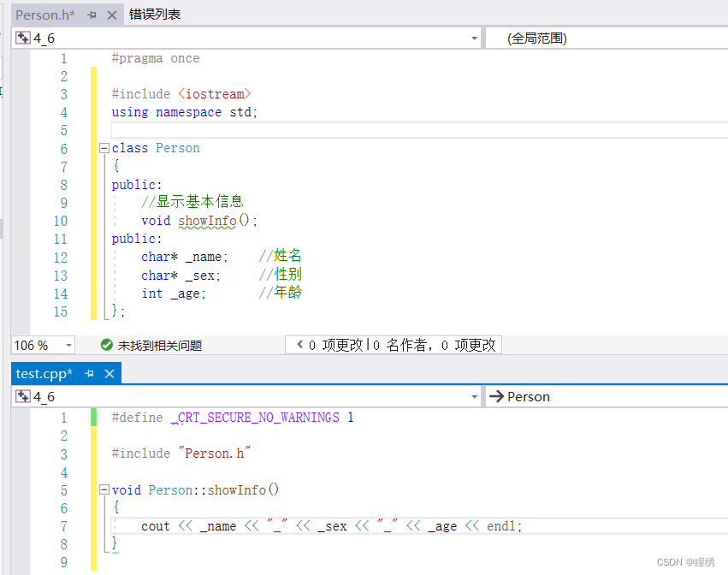Click the //显示基本信息 comment
Viewport: 728px width, 575px height.
coord(192,202)
